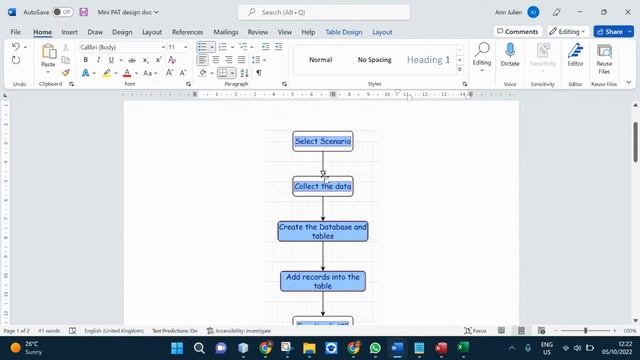Click the Cut scissors icon
640x360 pixels.
(65, 48)
